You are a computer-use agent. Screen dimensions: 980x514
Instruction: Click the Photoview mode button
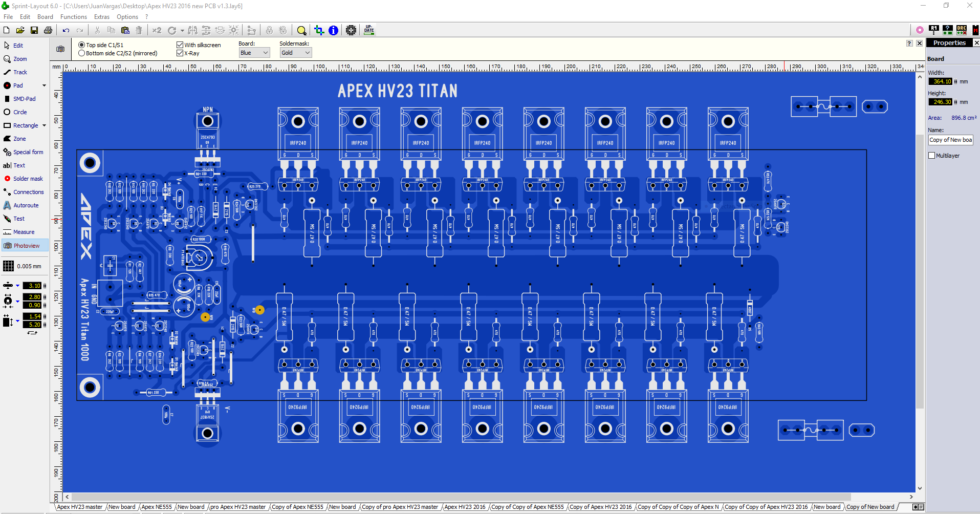click(25, 246)
